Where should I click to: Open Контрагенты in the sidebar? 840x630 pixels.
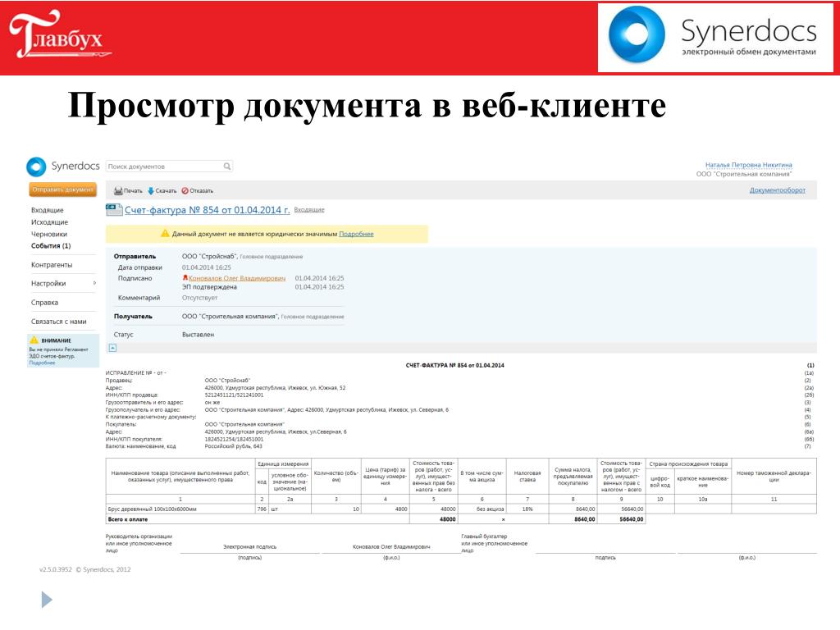coord(52,265)
